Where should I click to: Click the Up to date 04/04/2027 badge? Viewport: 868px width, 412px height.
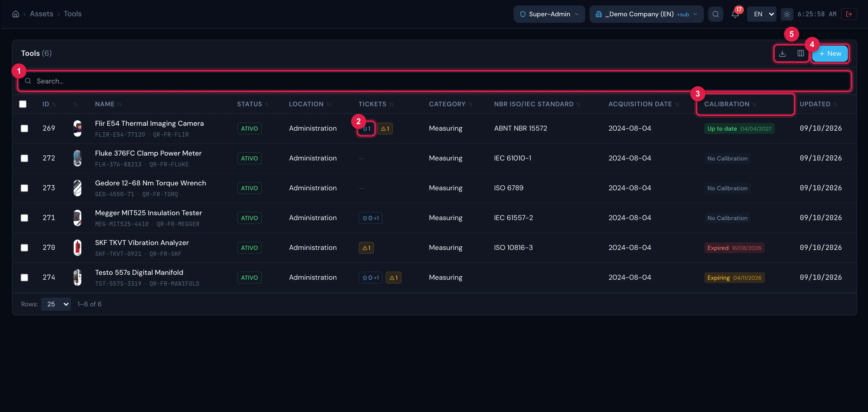pyautogui.click(x=739, y=128)
